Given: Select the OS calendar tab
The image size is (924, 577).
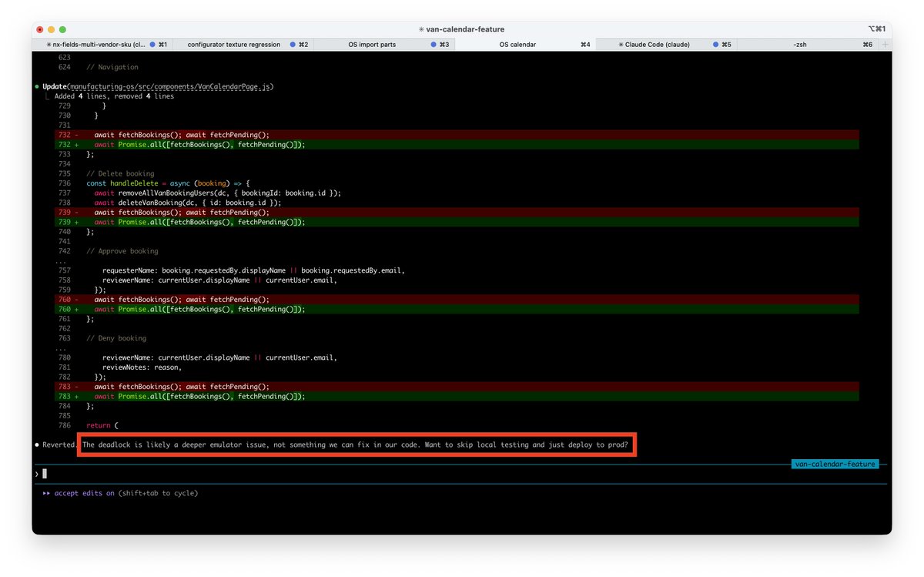Looking at the screenshot, I should point(524,45).
